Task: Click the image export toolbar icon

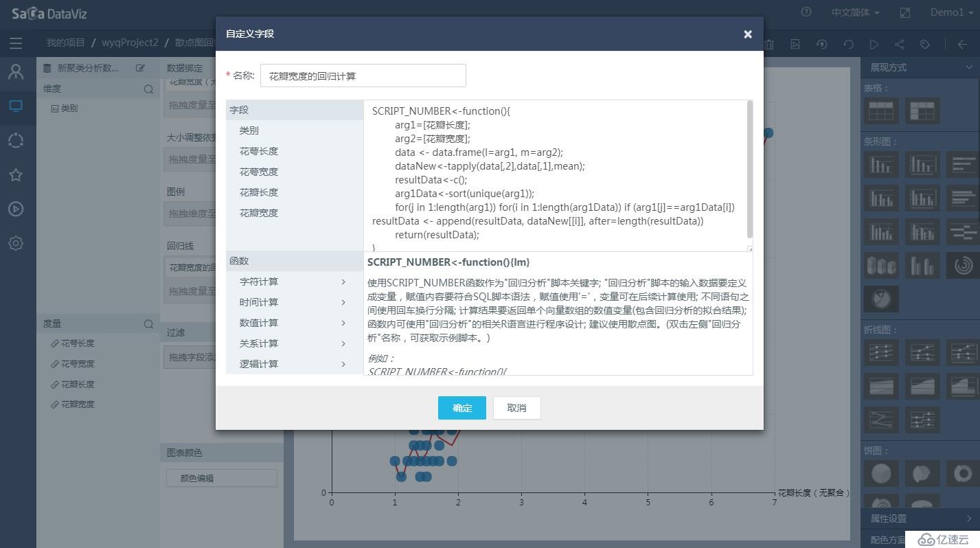Action: point(795,44)
